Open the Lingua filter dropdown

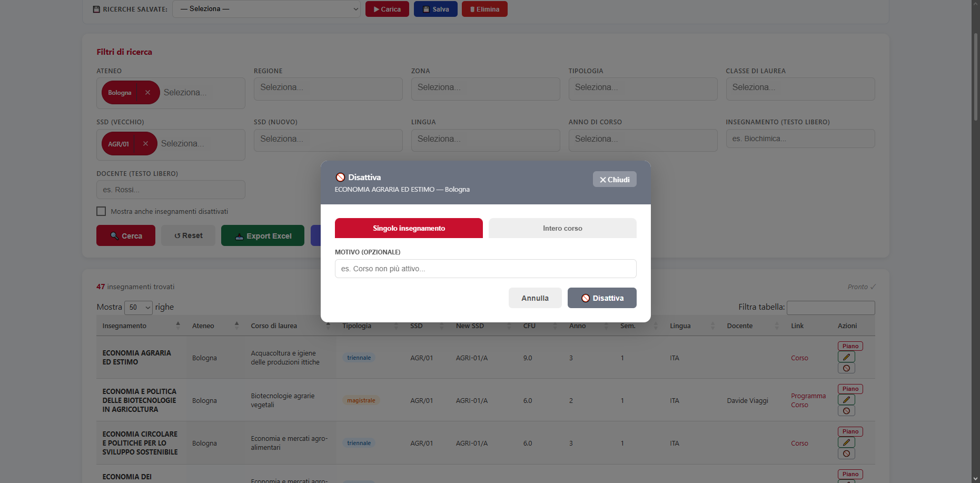point(486,140)
